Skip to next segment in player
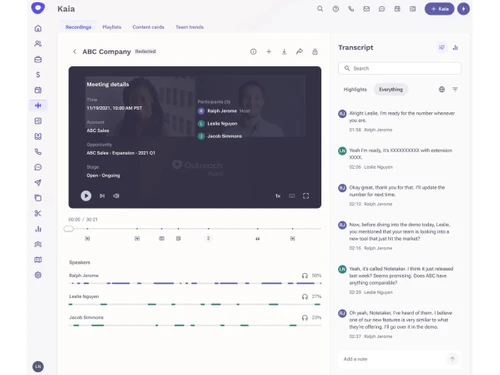Viewport: 500px width, 375px height. (102, 196)
